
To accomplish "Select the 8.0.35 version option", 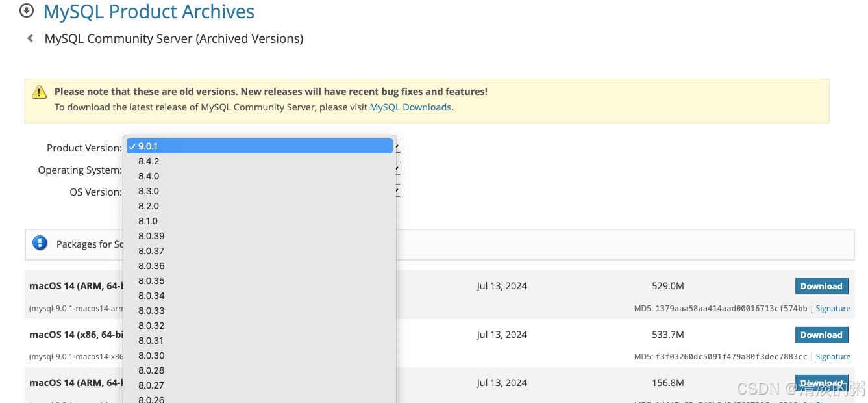I will (x=260, y=281).
